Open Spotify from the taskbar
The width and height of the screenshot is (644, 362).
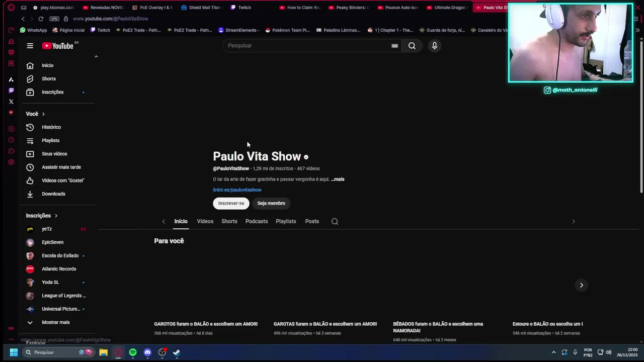coord(133,352)
